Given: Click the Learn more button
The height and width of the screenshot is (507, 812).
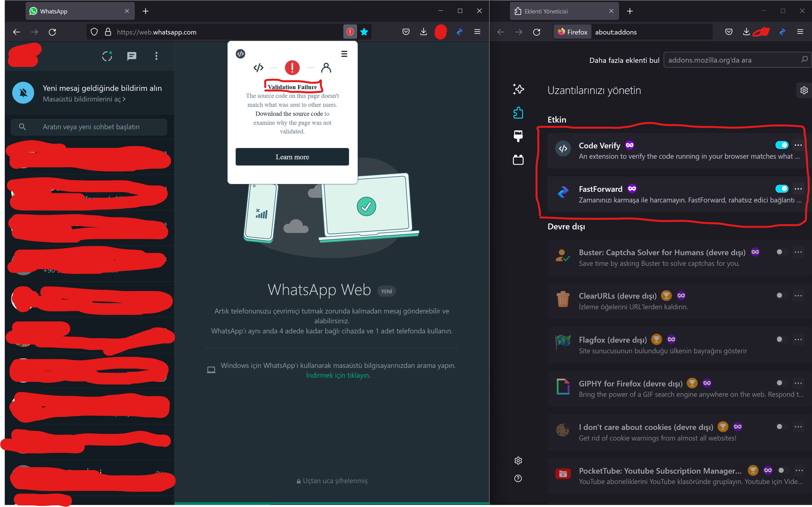Looking at the screenshot, I should click(x=292, y=157).
